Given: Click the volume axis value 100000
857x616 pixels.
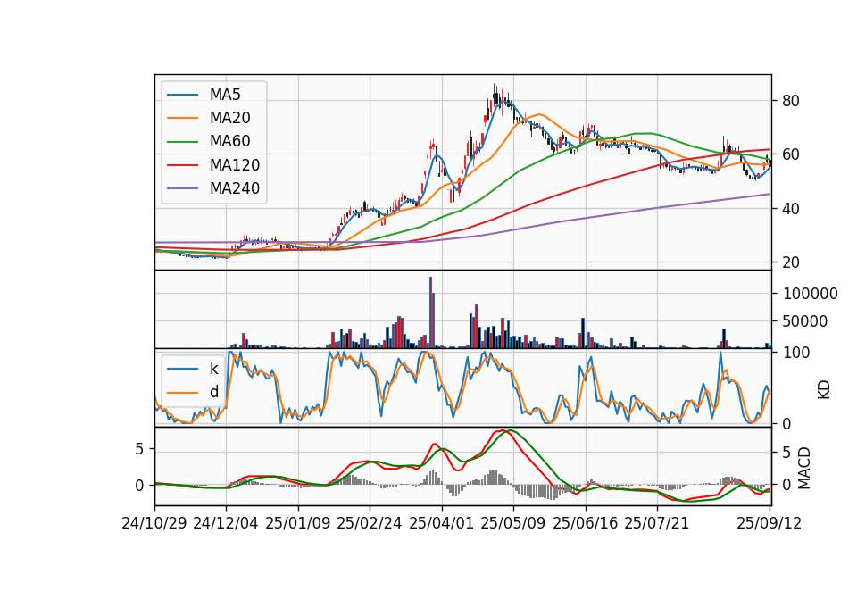Looking at the screenshot, I should coord(810,294).
